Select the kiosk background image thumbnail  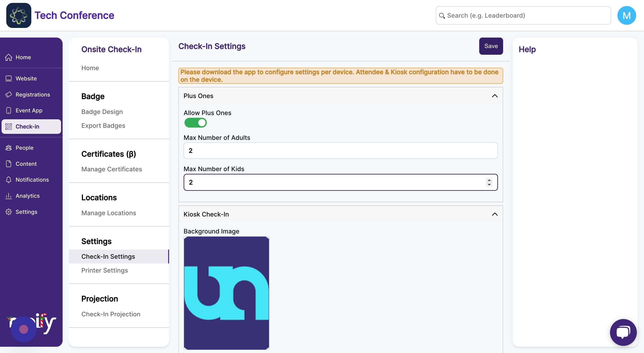click(x=226, y=293)
